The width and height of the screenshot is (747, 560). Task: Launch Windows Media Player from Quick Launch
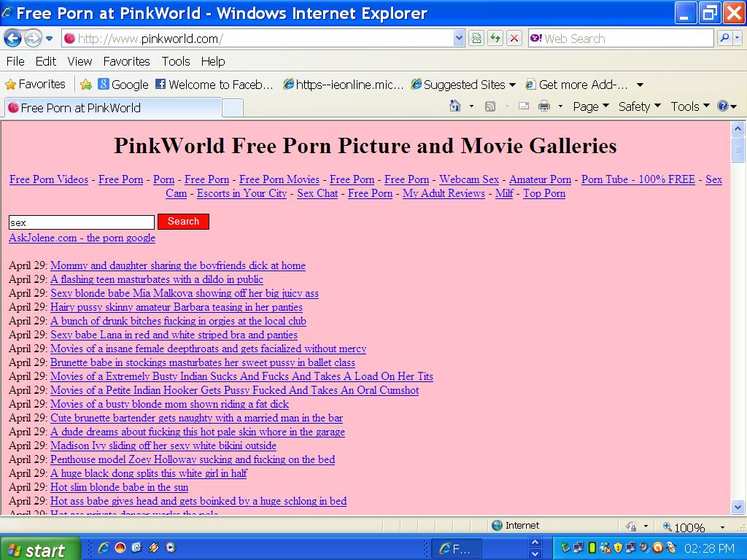tap(171, 548)
